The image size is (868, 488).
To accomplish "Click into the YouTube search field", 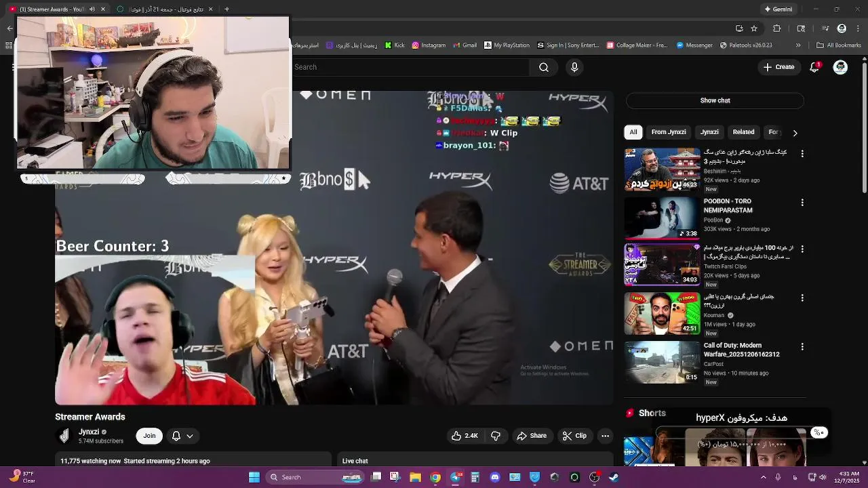I will pyautogui.click(x=410, y=67).
